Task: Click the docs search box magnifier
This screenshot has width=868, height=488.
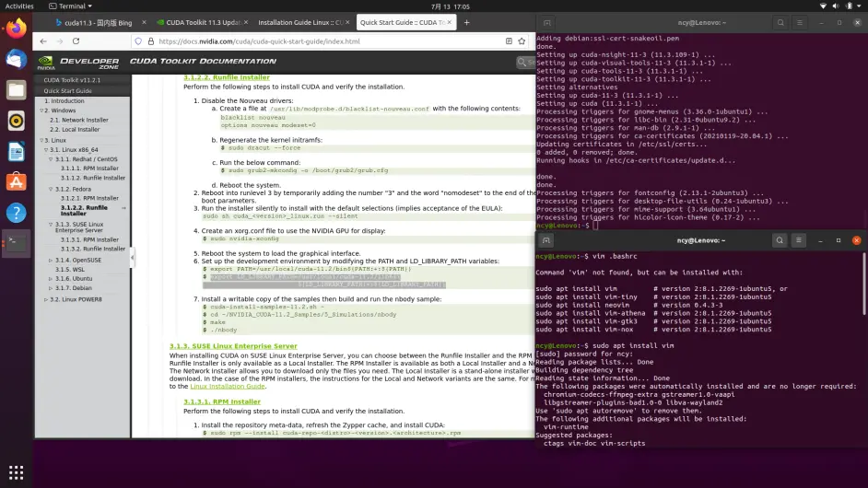Action: pos(522,63)
